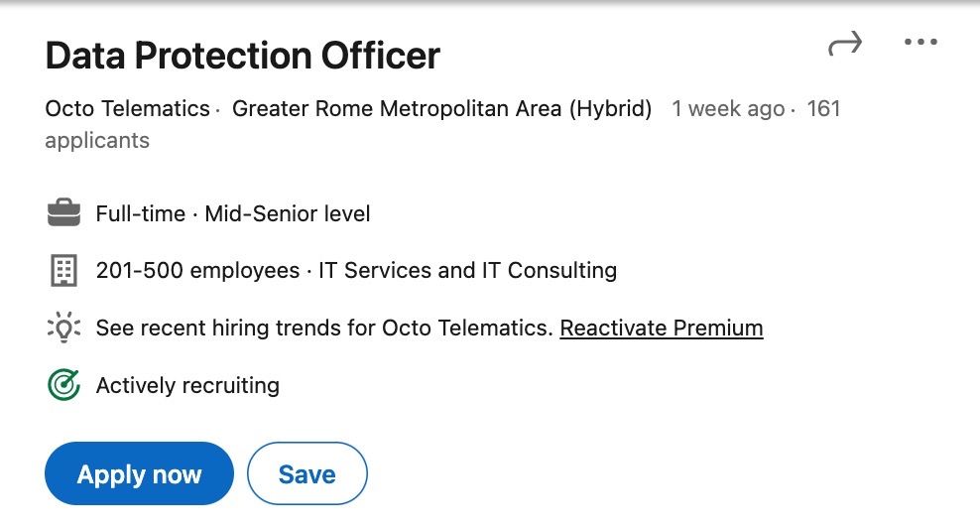Click the 201-500 employees text
The image size is (980, 530).
197,270
